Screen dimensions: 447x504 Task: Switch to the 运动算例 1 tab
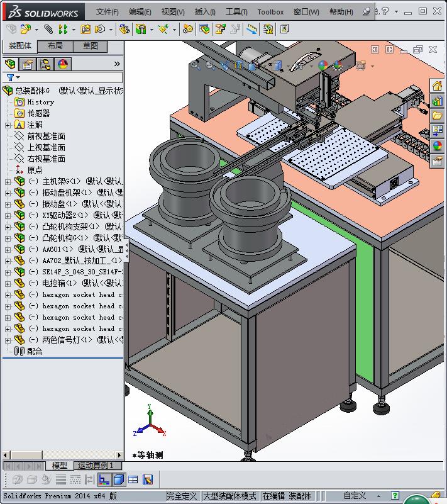click(97, 465)
